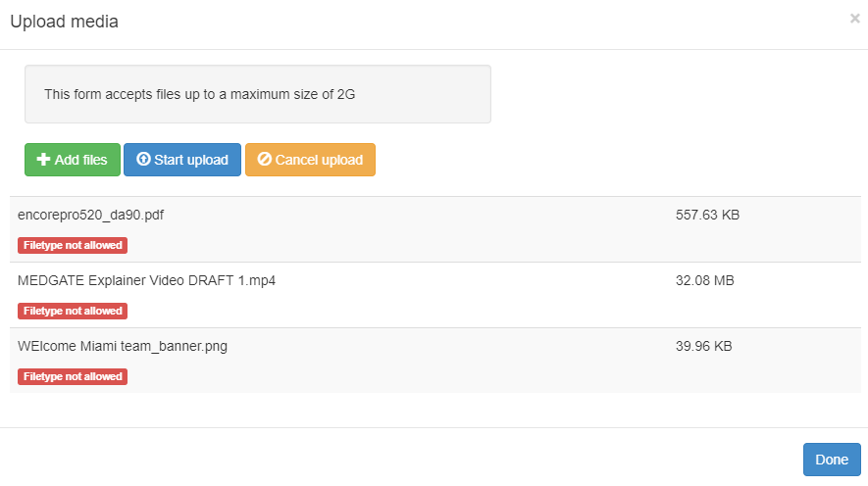Viewport: 868px width, 486px height.
Task: Click the Filetype not allowed badge under the png
Action: (x=73, y=377)
